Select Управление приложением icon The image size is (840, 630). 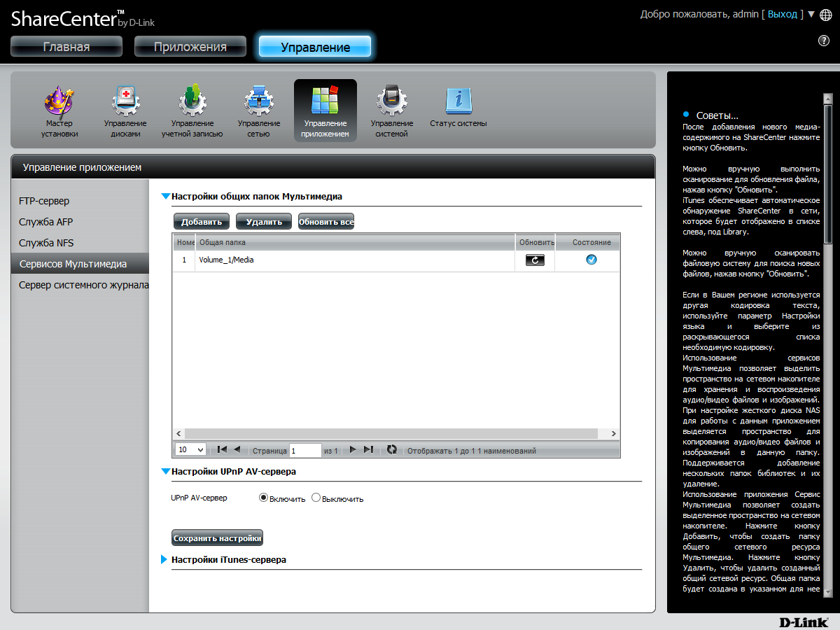tap(325, 111)
